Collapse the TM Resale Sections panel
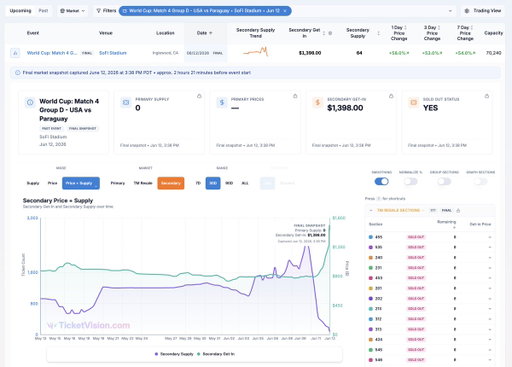 coord(371,211)
